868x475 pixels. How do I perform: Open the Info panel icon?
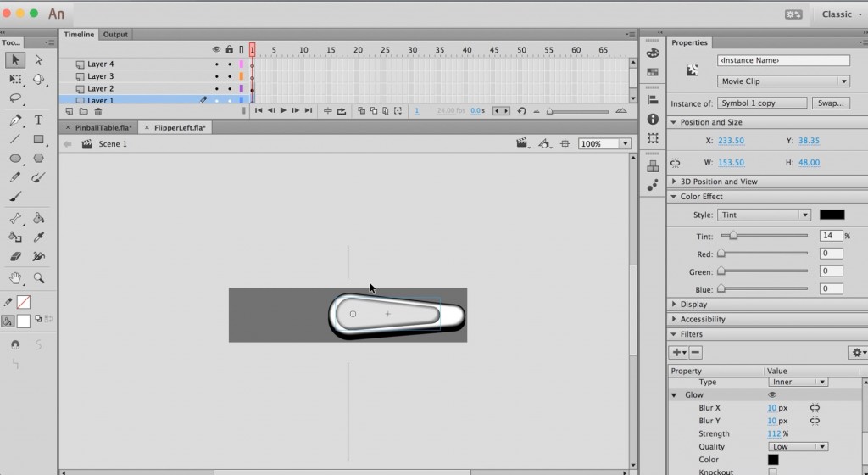click(x=653, y=119)
